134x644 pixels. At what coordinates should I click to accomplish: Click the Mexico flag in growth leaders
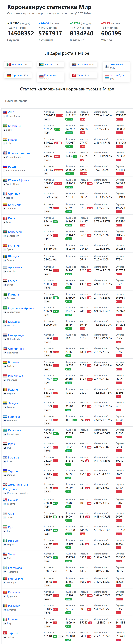(9, 64)
